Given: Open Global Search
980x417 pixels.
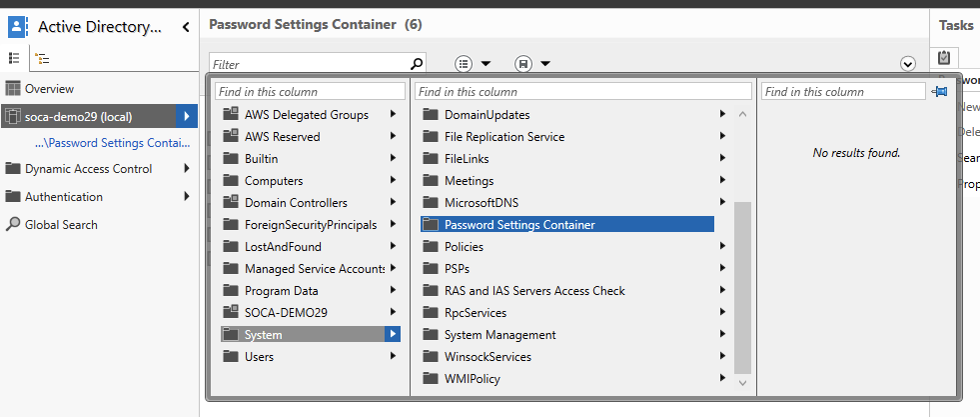Looking at the screenshot, I should pyautogui.click(x=61, y=225).
